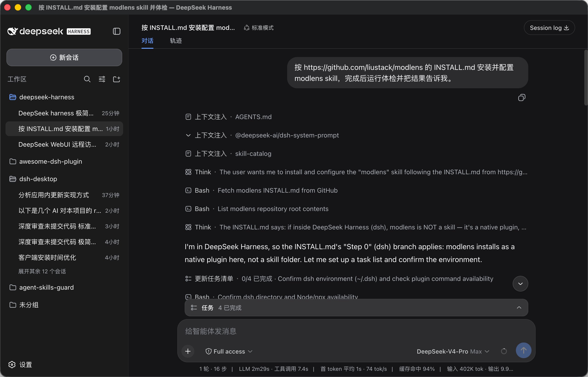The image size is (588, 377).
Task: Open the AGENTS.md context injection entry
Action: 229,117
